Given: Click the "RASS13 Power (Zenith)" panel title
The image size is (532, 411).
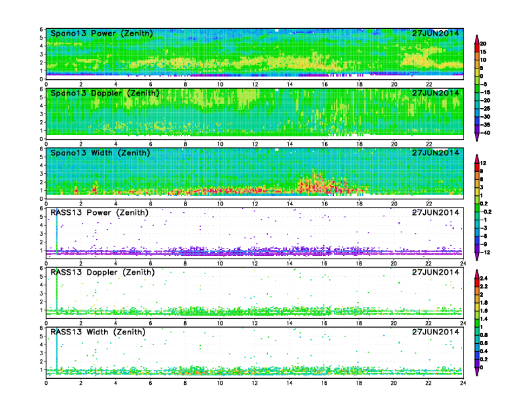Looking at the screenshot, I should point(99,213).
